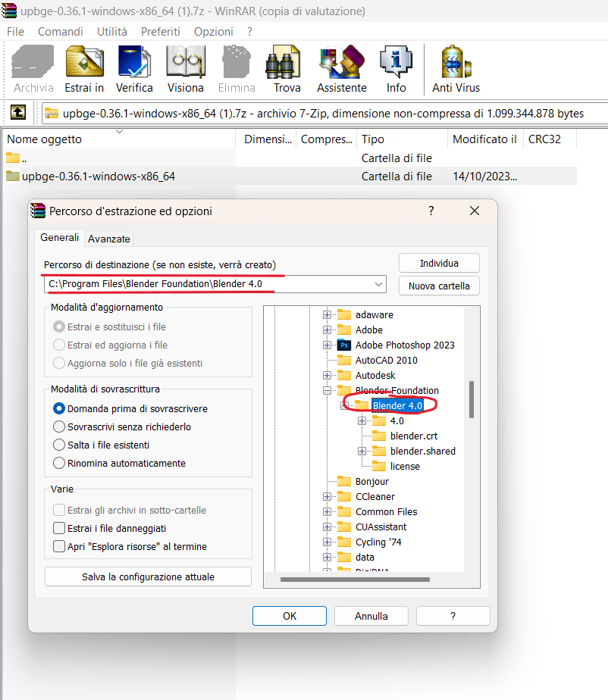Click the WinRAR title bar app icon
This screenshot has height=700, width=608.
(8, 11)
